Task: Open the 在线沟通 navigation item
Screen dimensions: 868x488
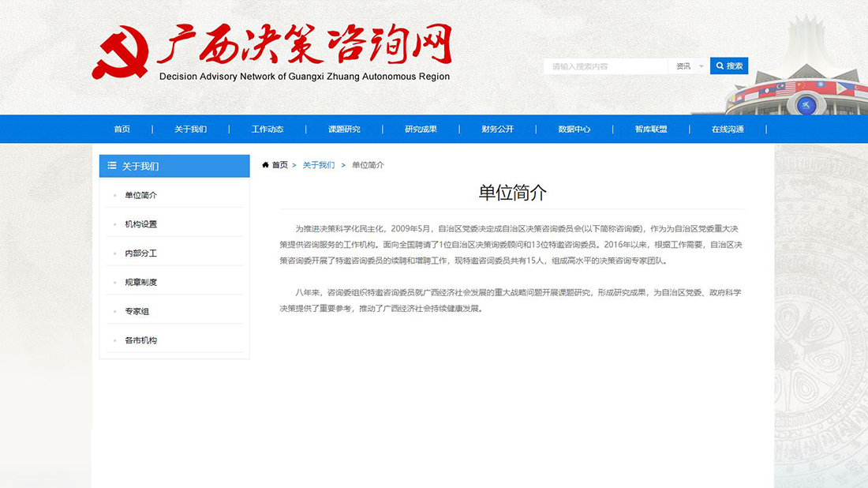Action: (x=728, y=129)
